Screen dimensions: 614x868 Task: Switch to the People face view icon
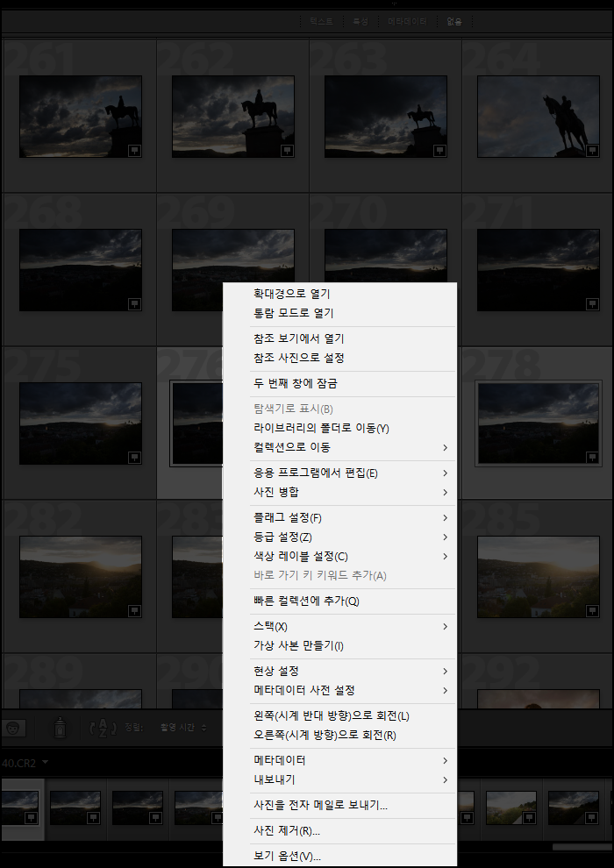(x=13, y=728)
